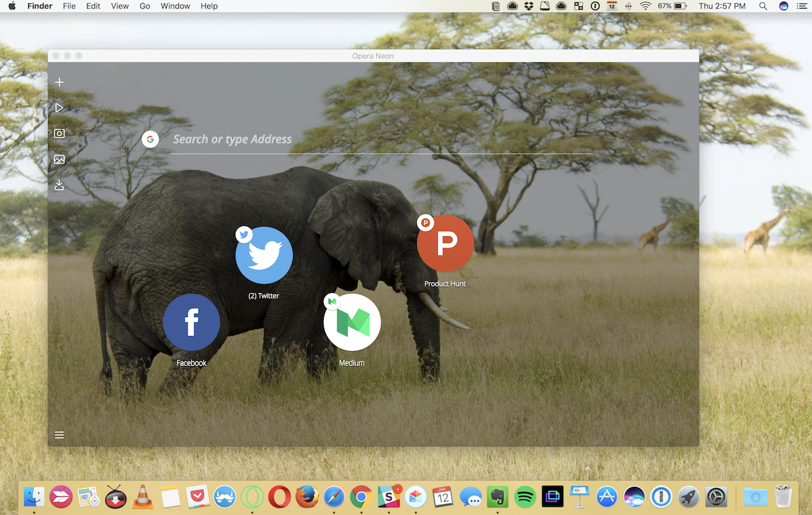Open 1Password from the Dock
The image size is (812, 515).
661,497
